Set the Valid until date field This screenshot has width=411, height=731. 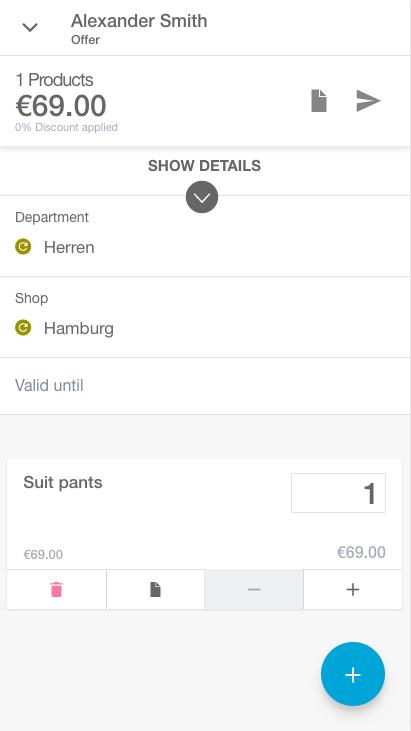point(205,386)
